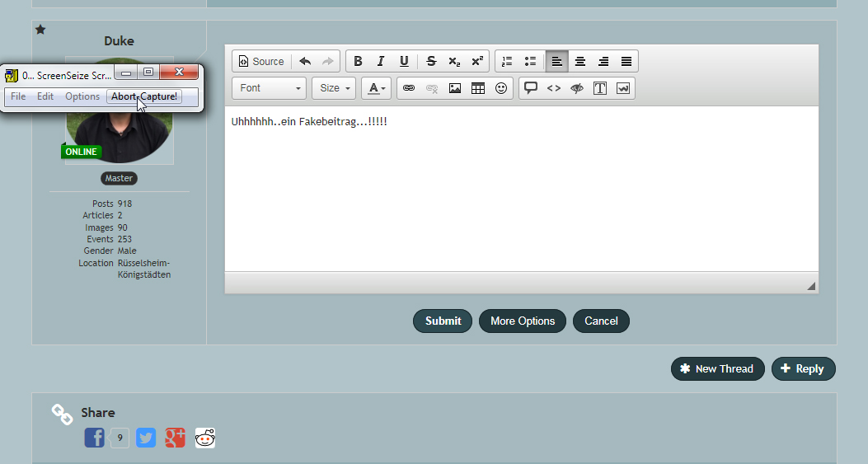Insert a quote block
The width and height of the screenshot is (868, 464).
tap(531, 88)
